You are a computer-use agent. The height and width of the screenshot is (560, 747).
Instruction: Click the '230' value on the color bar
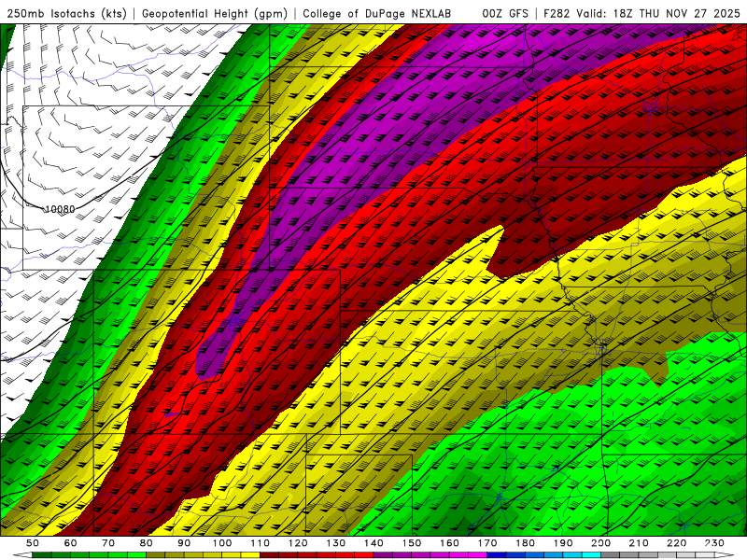pos(714,543)
